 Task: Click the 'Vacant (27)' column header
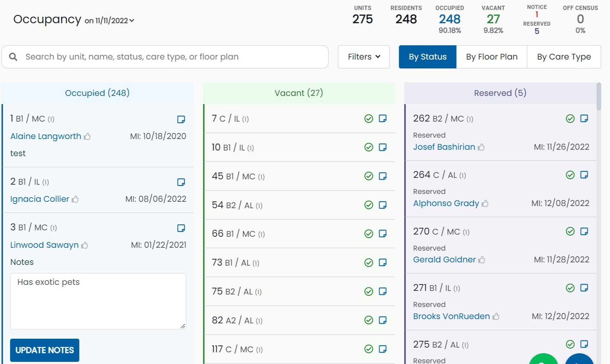299,93
